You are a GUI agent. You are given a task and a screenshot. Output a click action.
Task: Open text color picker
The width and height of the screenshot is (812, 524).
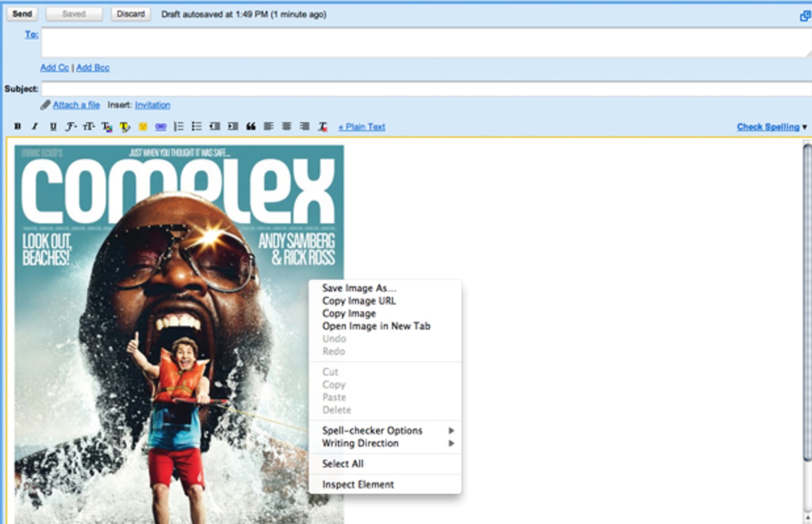107,127
